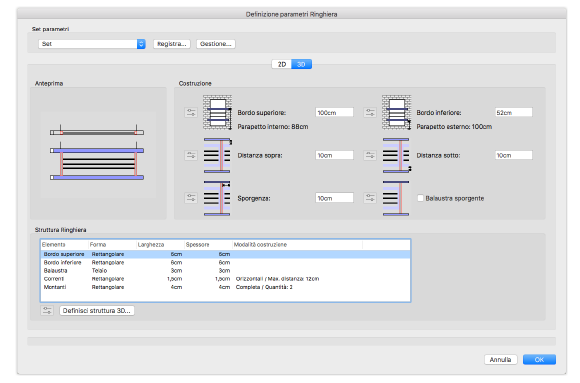Image resolution: width=580 pixels, height=383 pixels.
Task: Click the Modalità costruzione column header
Action: (297, 245)
